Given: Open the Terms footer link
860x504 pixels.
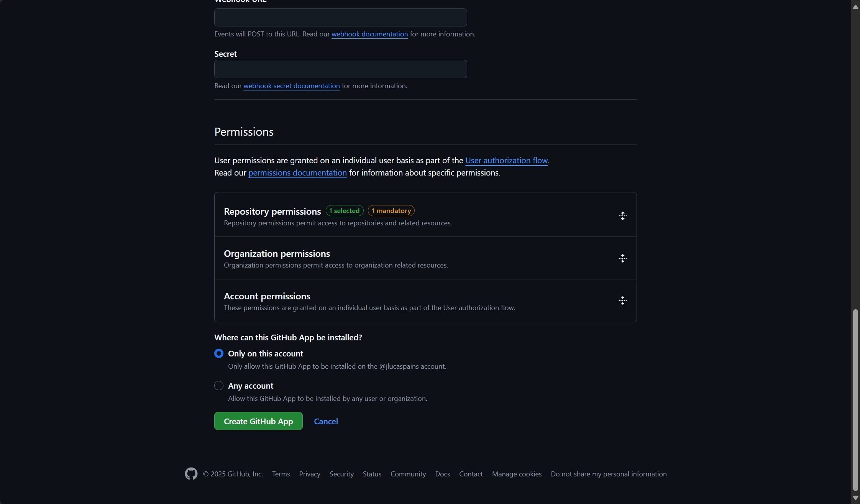Looking at the screenshot, I should click(x=281, y=474).
